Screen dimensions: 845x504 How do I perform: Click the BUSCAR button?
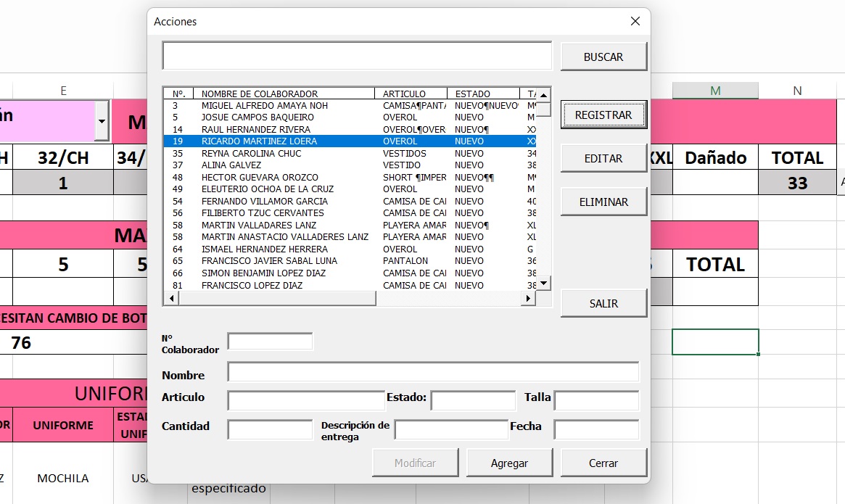(x=603, y=57)
